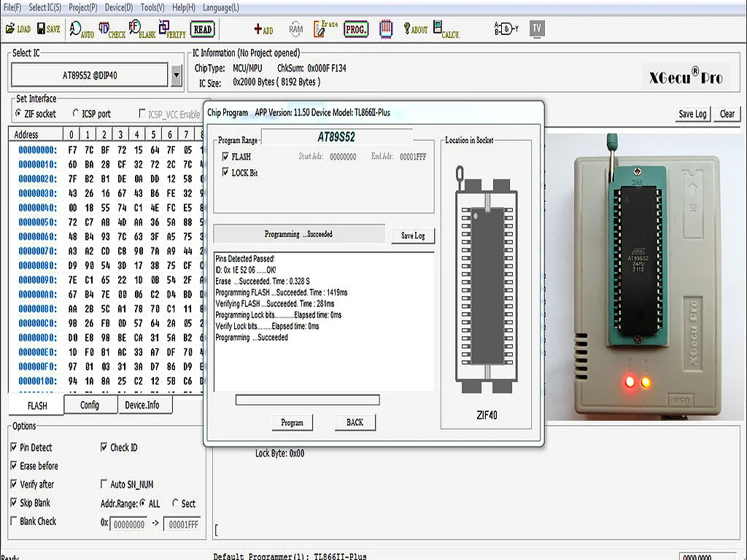Open the Tools(V) menu

(152, 7)
